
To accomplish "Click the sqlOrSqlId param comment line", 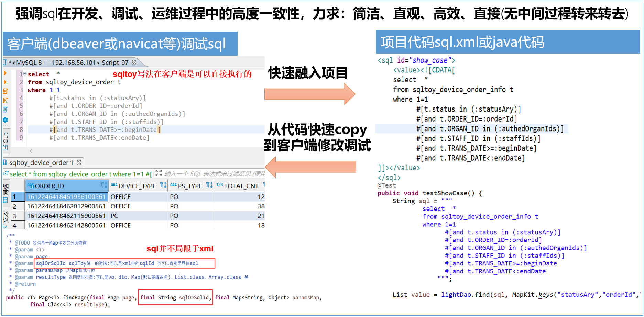I will click(125, 263).
